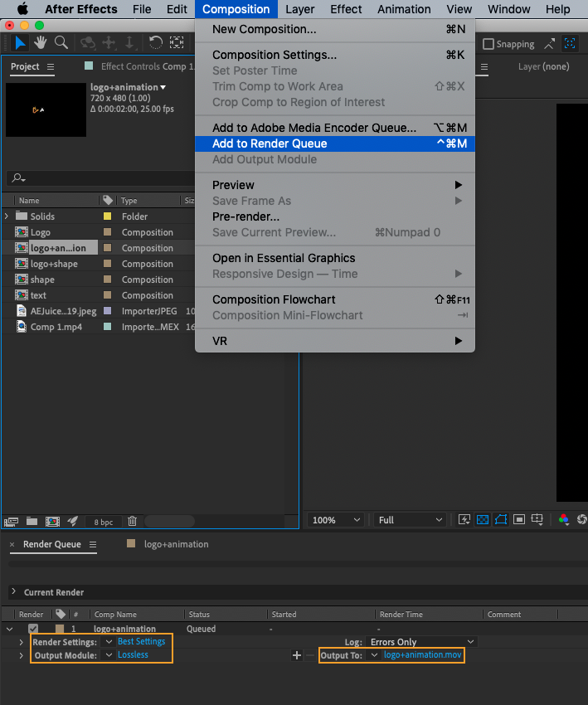This screenshot has height=705, width=588.
Task: Click plus to add output module
Action: [296, 655]
